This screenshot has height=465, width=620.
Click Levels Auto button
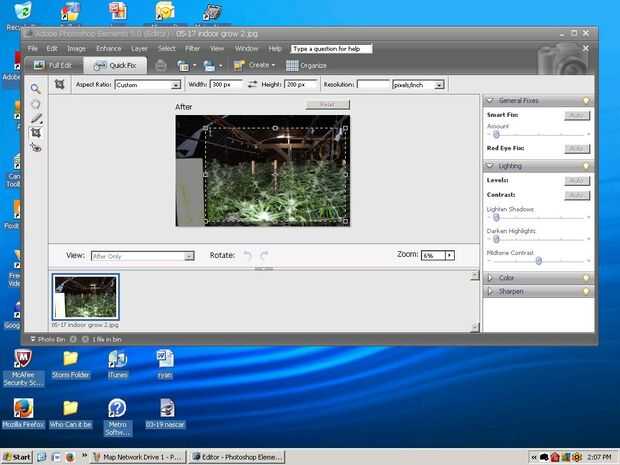tap(577, 180)
